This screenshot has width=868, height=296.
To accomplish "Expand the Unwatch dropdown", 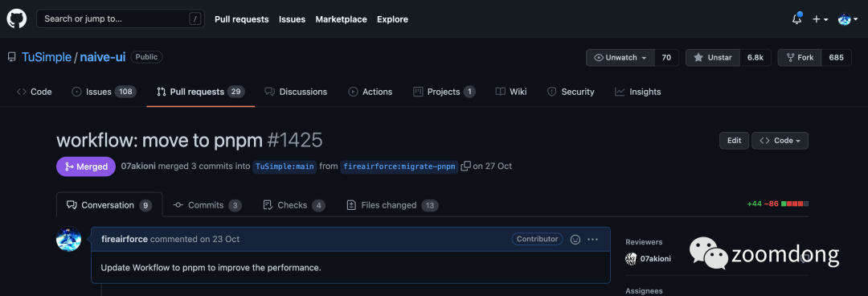I will pos(620,58).
